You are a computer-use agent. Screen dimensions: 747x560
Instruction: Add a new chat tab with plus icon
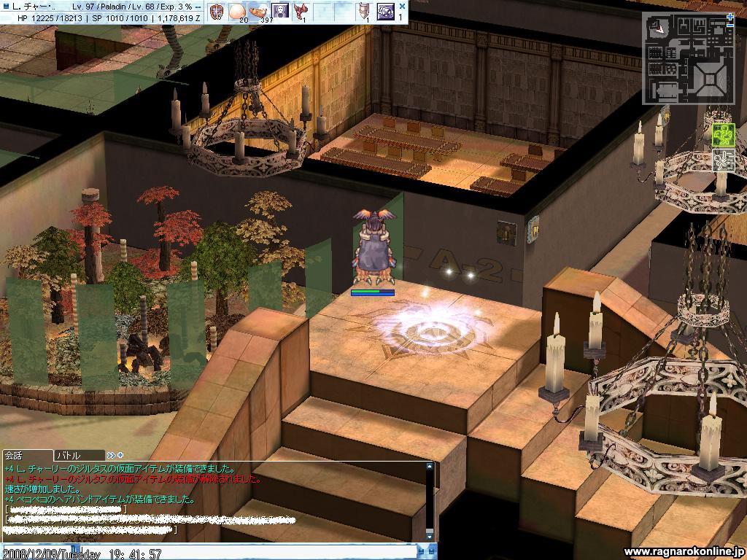[x=120, y=455]
